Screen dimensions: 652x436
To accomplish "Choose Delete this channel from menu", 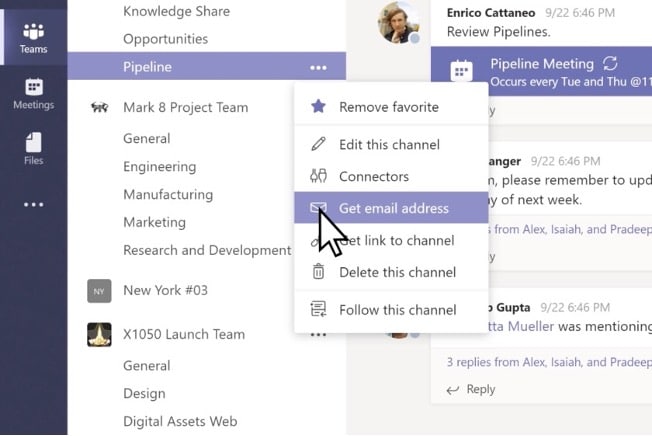I will tap(391, 272).
